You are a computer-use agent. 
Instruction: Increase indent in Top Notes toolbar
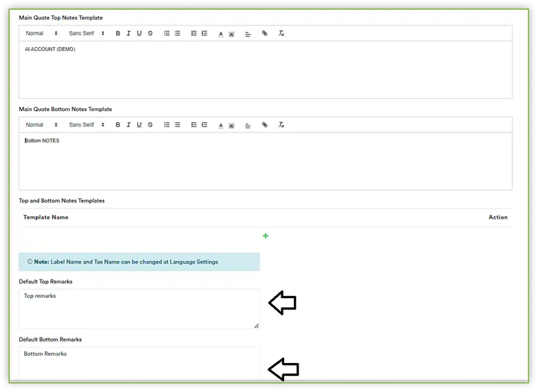(x=204, y=33)
